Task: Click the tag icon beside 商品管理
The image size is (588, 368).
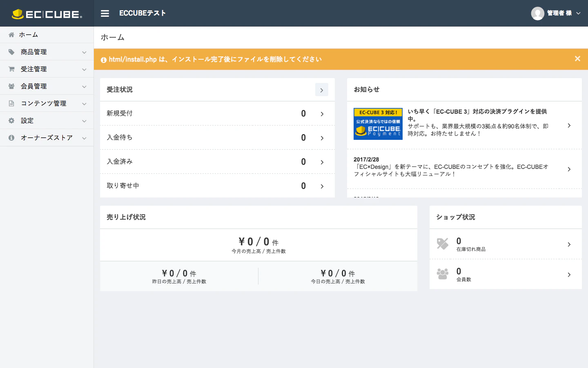Action: tap(11, 52)
